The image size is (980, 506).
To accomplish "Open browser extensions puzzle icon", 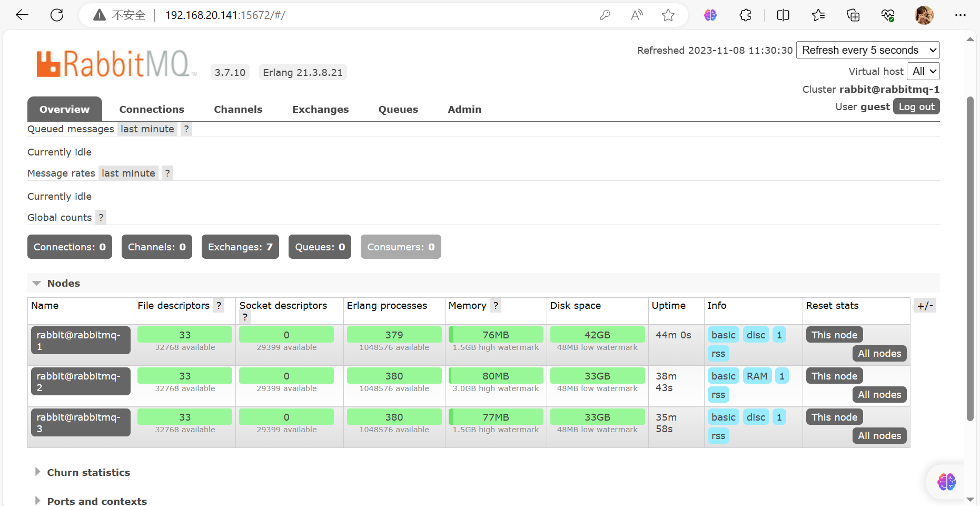I will coord(745,15).
